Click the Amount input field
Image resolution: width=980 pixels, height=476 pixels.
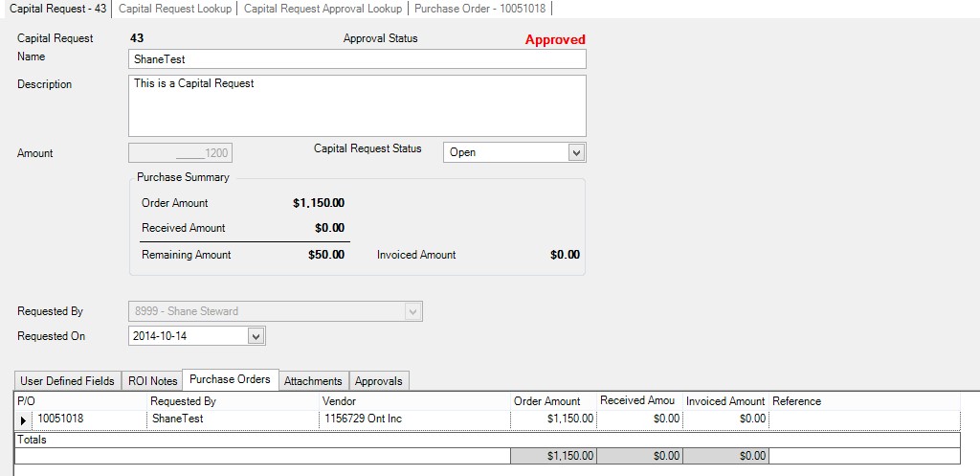coord(181,153)
